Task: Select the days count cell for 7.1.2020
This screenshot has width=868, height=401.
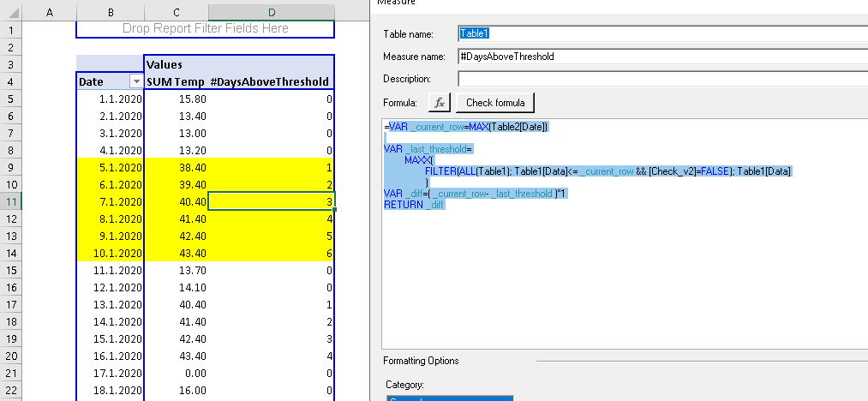Action: pyautogui.click(x=272, y=201)
